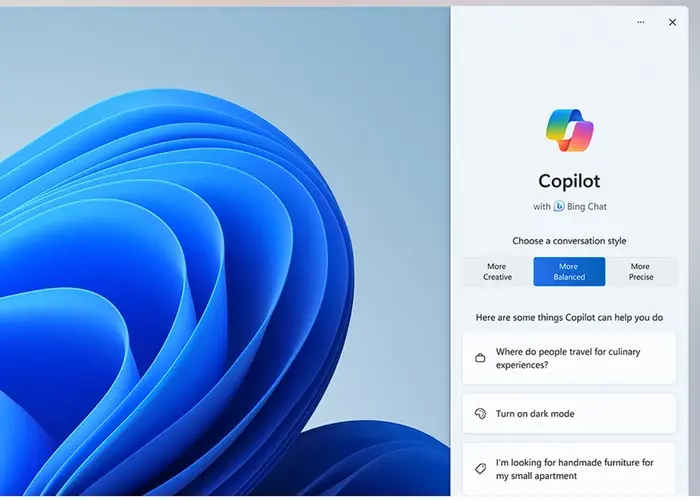Click the blue Bing 'b' icon
Image resolution: width=700 pixels, height=500 pixels.
559,206
